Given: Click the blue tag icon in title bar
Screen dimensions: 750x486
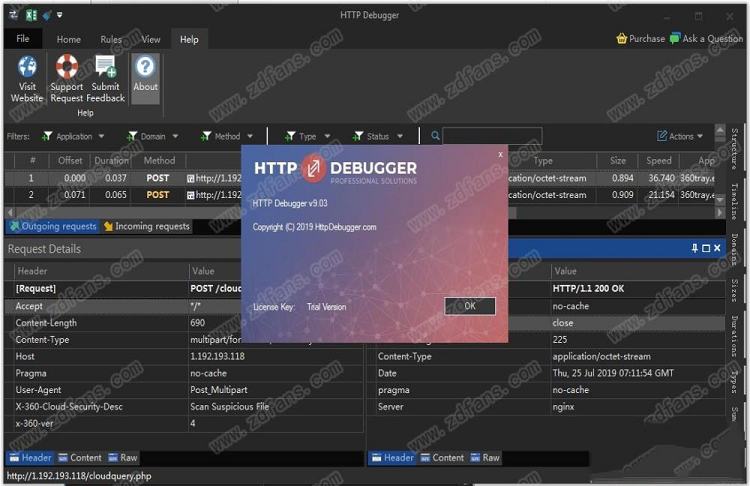Looking at the screenshot, I should [47, 16].
